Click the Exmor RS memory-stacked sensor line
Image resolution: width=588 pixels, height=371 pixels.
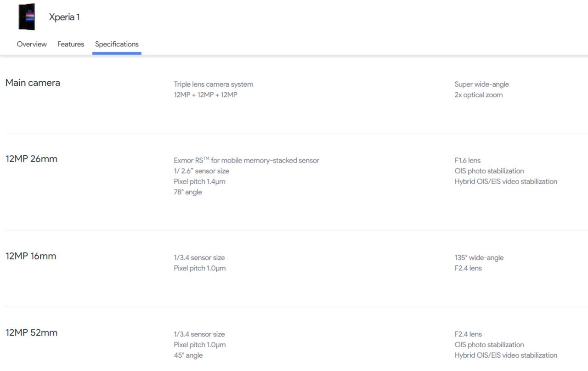point(246,160)
